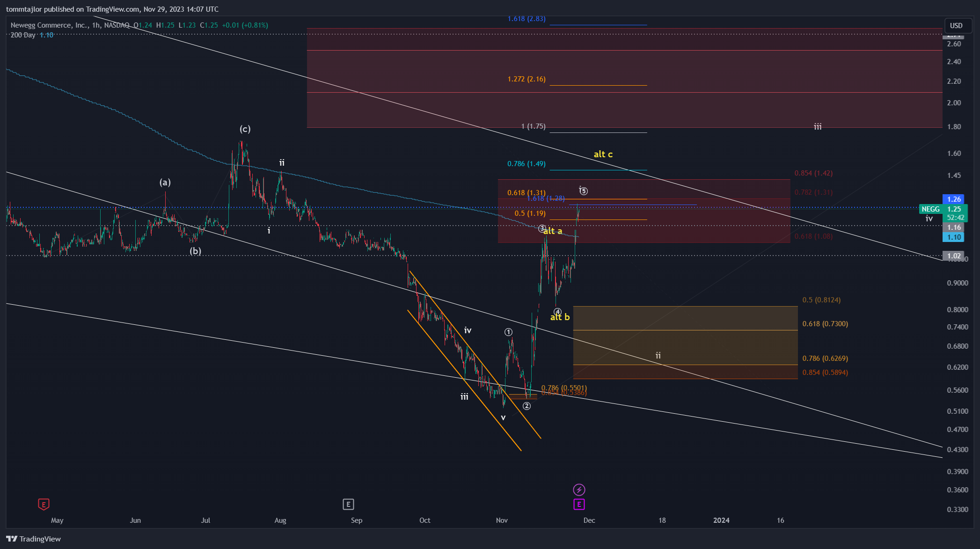
Task: Click the circled 5 wave marker
Action: 584,191
